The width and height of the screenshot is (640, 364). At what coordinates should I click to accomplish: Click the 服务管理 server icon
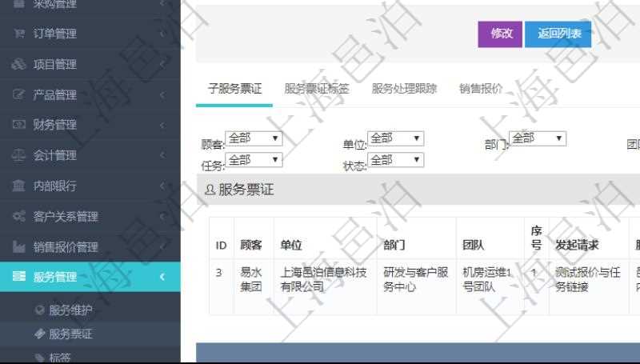pos(18,276)
